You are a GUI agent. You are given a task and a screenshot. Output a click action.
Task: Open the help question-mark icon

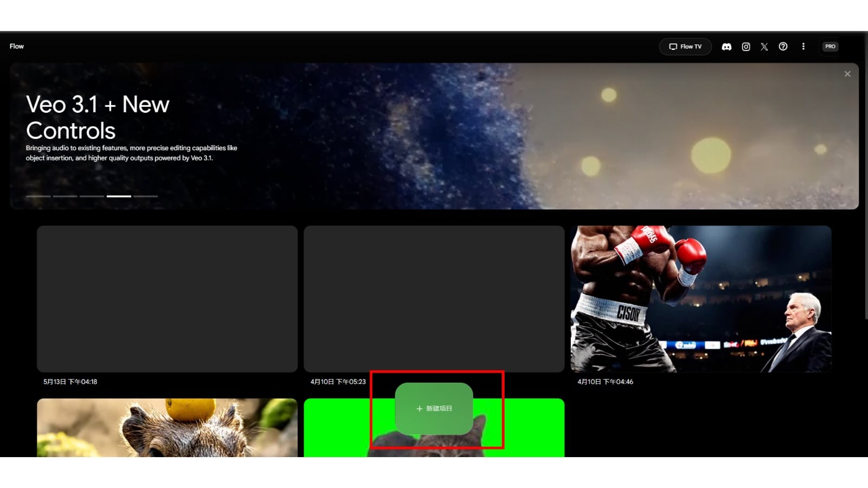click(x=783, y=47)
